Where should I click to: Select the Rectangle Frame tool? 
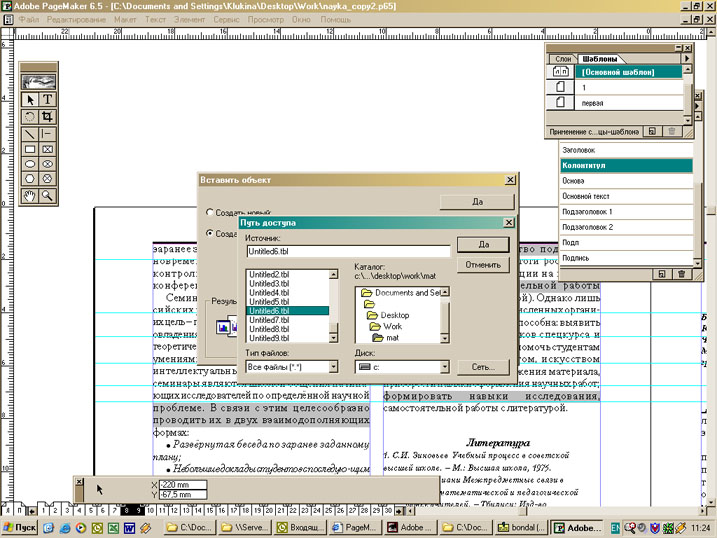(x=48, y=149)
